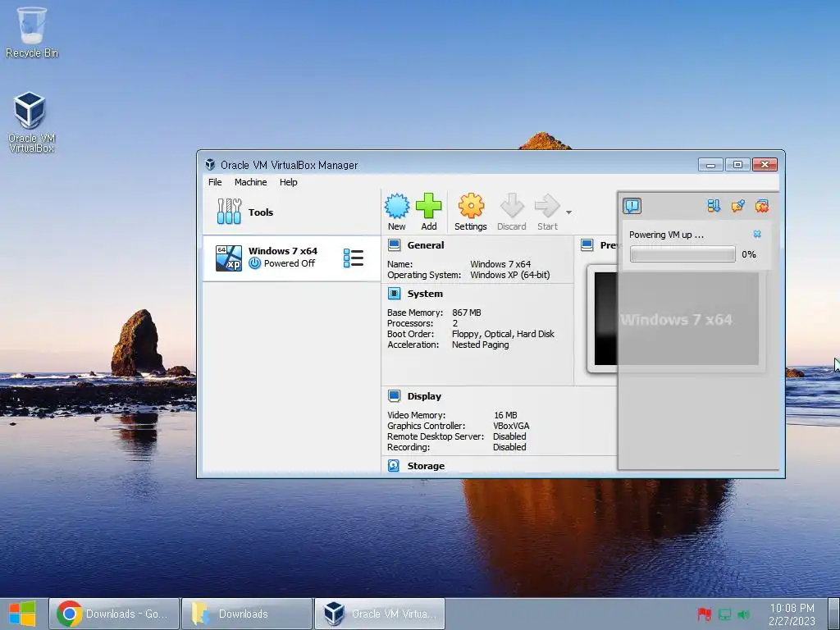Image resolution: width=840 pixels, height=630 pixels.
Task: Cancel the Powering VM up notification
Action: point(757,234)
